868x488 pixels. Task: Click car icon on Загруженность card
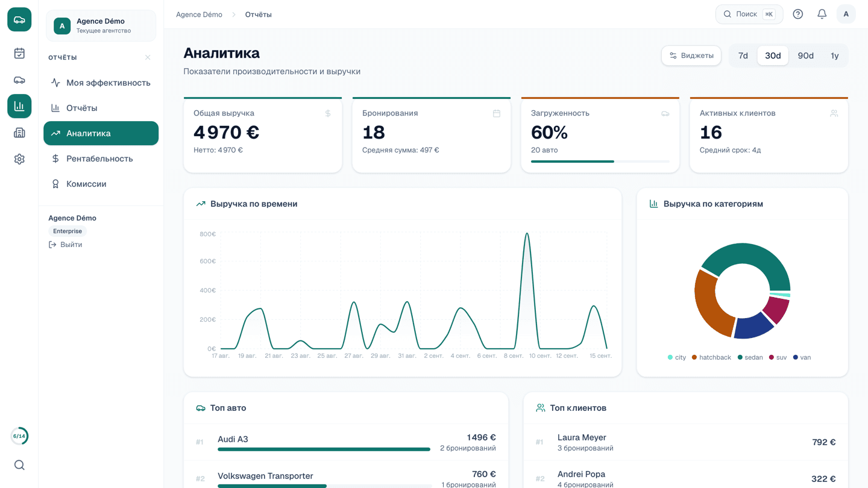click(665, 113)
